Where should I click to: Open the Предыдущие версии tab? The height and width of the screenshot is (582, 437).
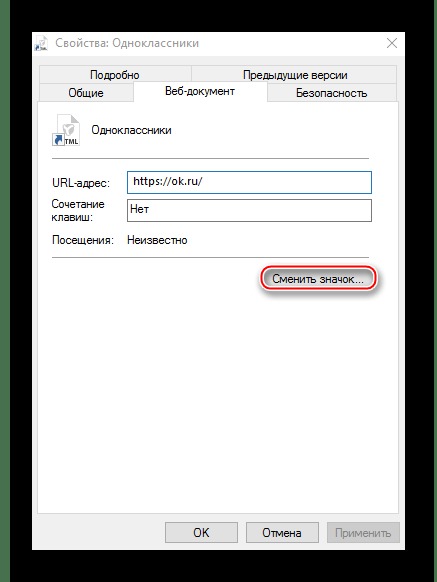295,75
